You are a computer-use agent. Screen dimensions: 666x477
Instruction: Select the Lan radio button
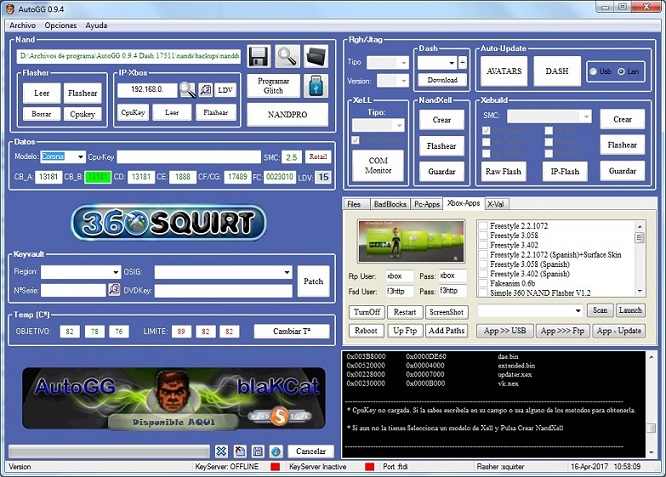coord(620,71)
